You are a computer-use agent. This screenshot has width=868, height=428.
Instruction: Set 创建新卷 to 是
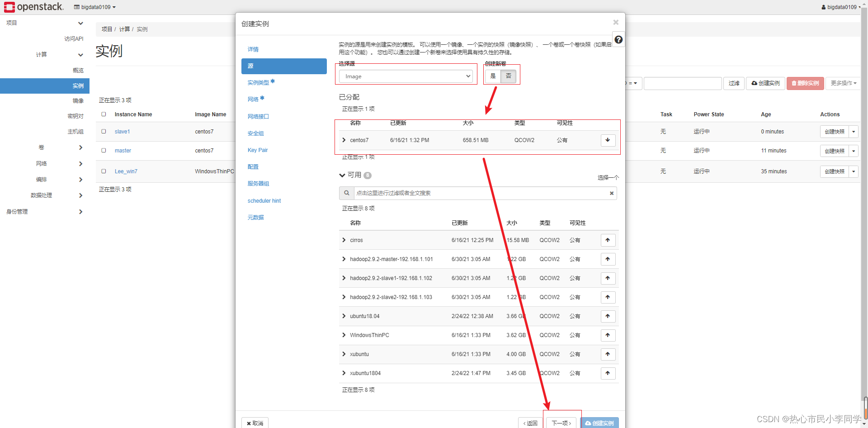point(493,76)
